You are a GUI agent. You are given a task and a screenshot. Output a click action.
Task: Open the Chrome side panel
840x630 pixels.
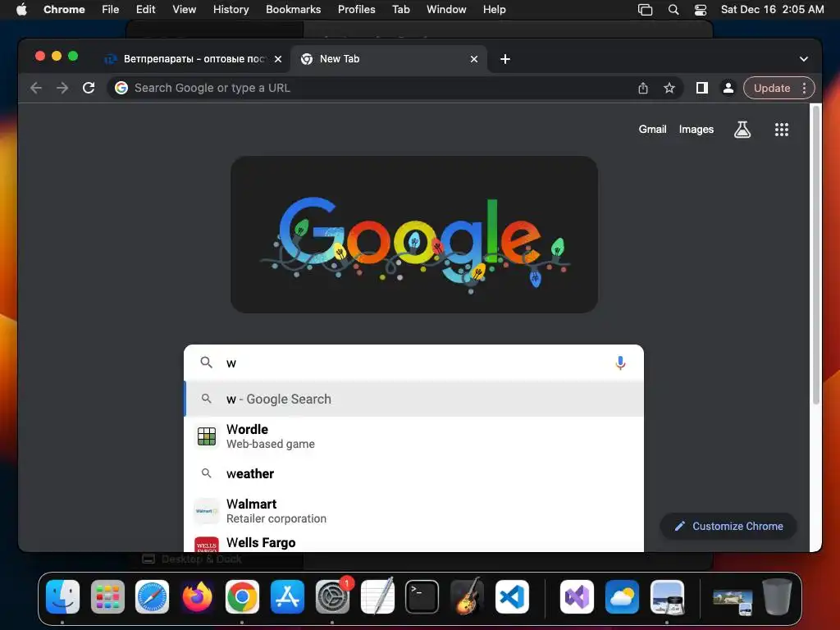coord(702,88)
